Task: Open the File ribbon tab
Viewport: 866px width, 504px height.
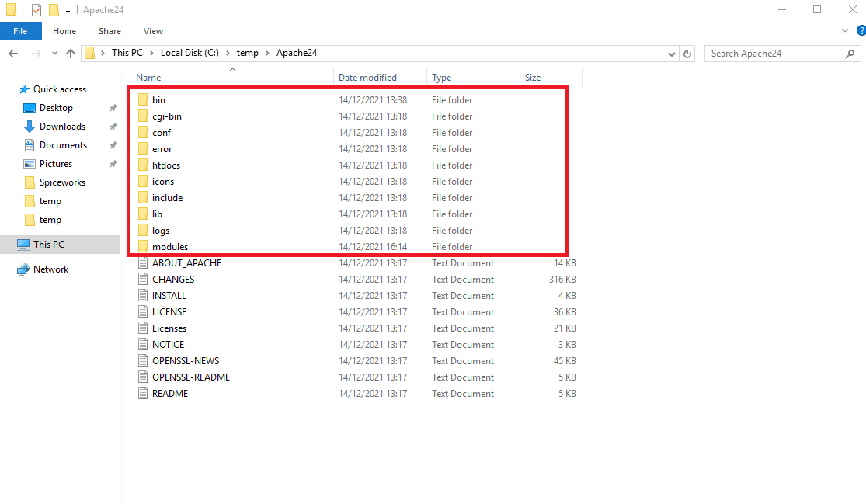Action: pyautogui.click(x=20, y=31)
